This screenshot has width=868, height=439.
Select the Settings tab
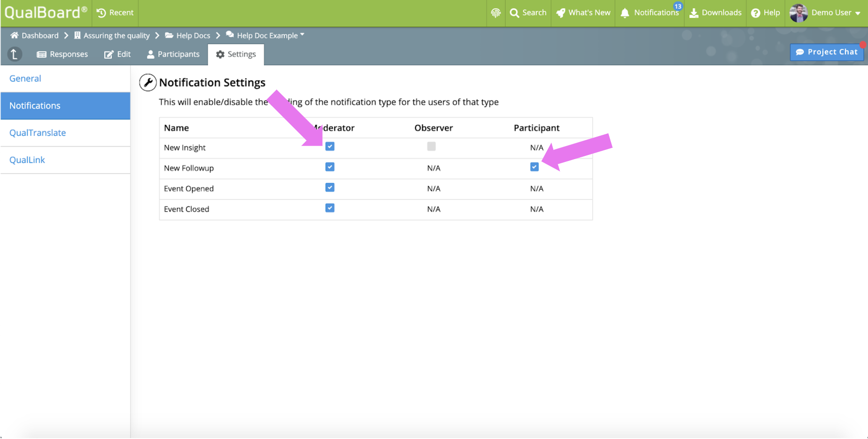tap(236, 54)
